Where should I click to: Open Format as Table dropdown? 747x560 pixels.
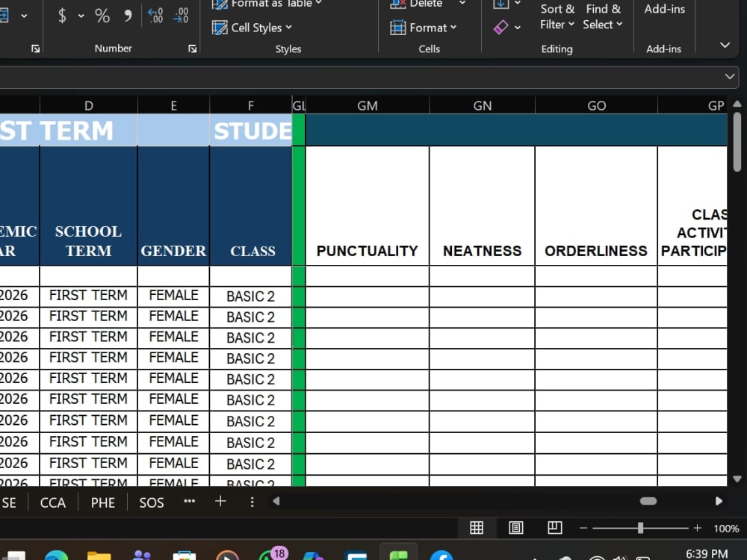tap(267, 4)
